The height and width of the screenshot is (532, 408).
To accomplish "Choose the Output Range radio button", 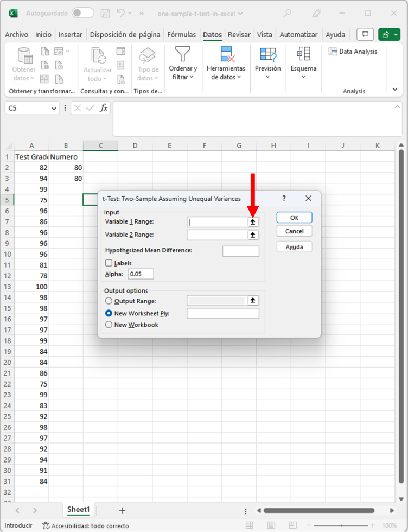I will point(109,301).
